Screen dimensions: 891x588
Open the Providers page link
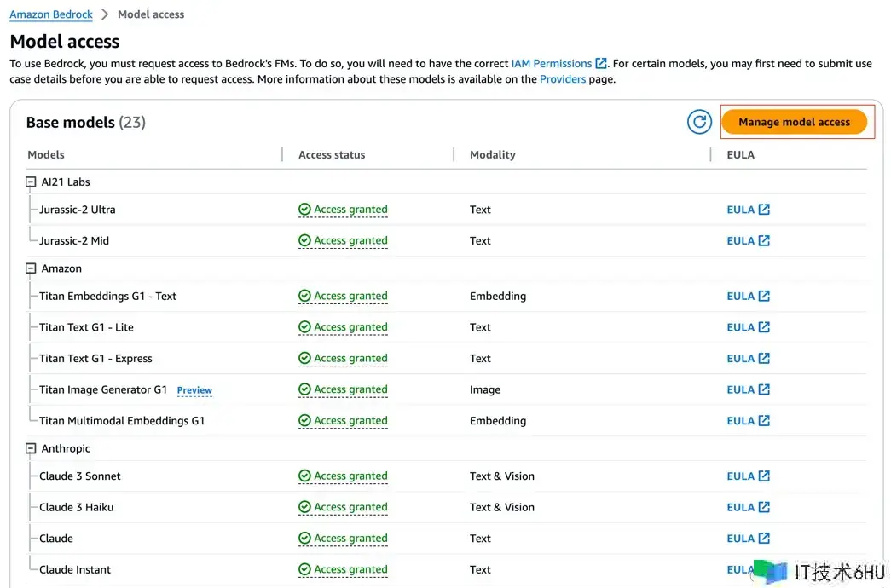pyautogui.click(x=563, y=79)
